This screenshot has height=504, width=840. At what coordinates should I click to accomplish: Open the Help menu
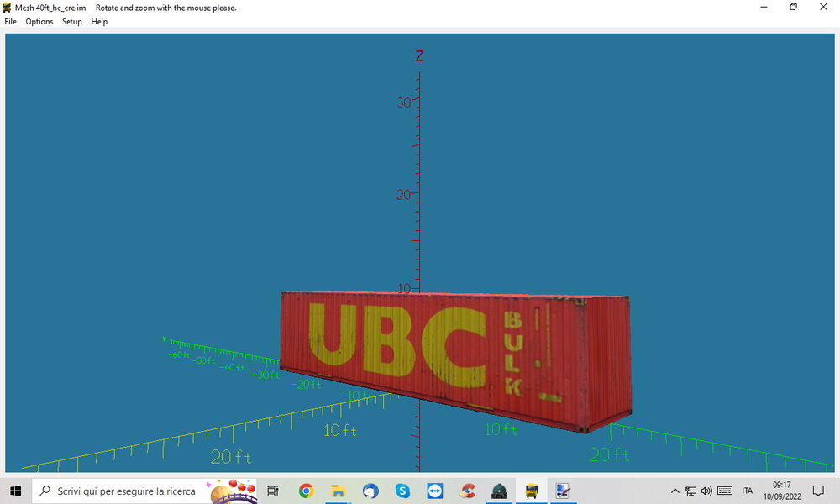click(99, 22)
